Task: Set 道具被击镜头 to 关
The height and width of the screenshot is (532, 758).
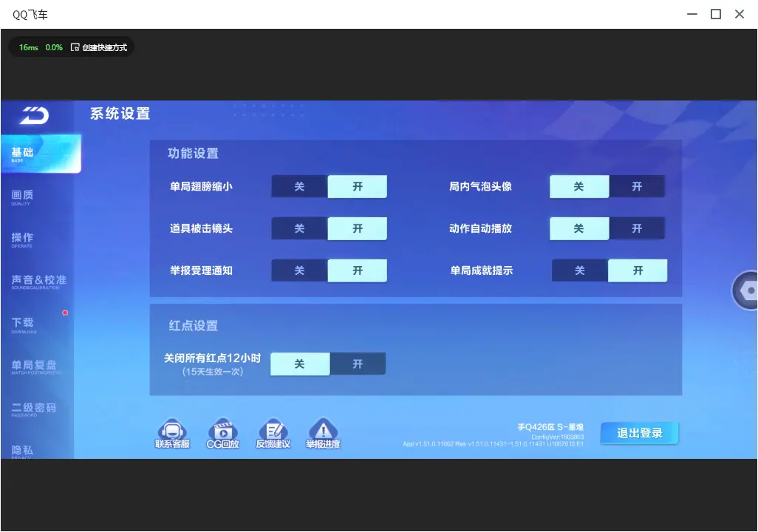Action: pyautogui.click(x=299, y=229)
